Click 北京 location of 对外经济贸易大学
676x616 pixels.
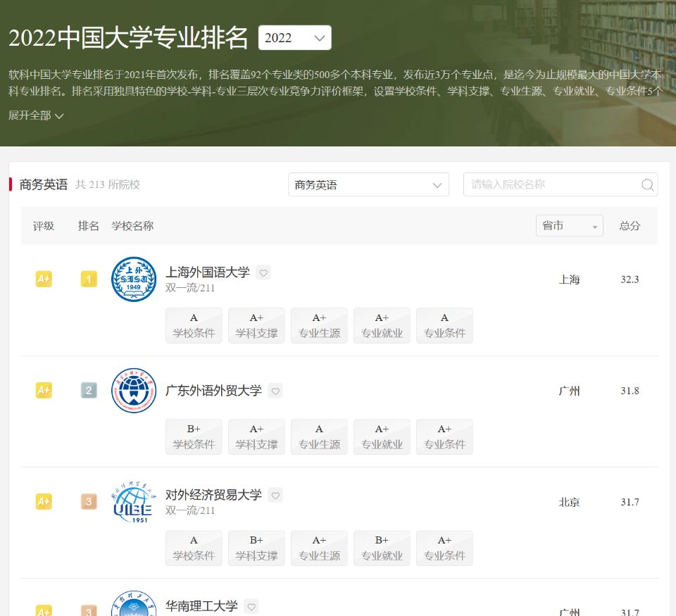tap(569, 502)
